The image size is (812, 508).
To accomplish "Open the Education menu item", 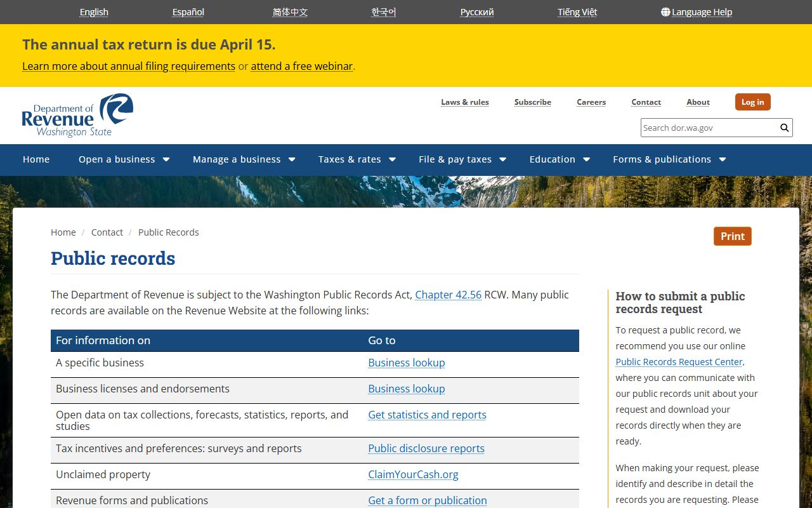I will click(553, 159).
